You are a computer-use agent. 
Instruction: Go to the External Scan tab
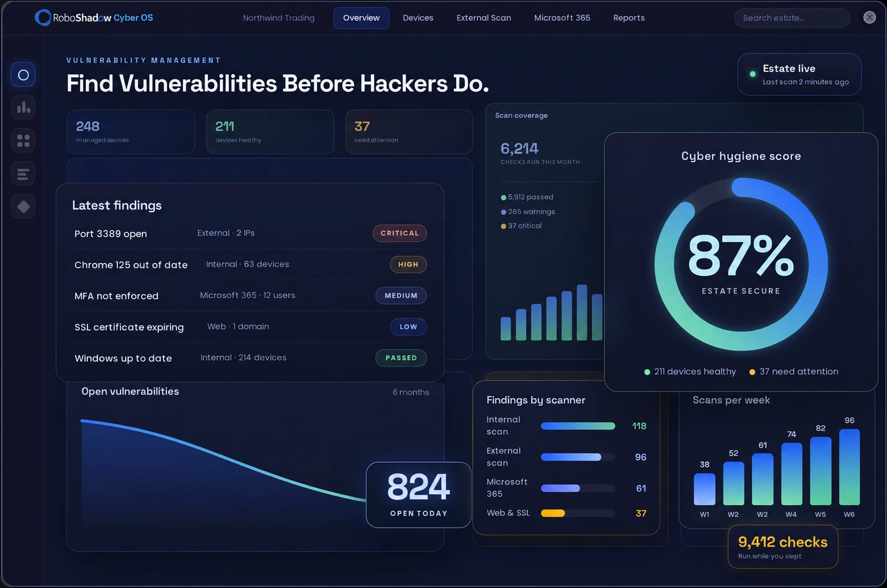[484, 18]
